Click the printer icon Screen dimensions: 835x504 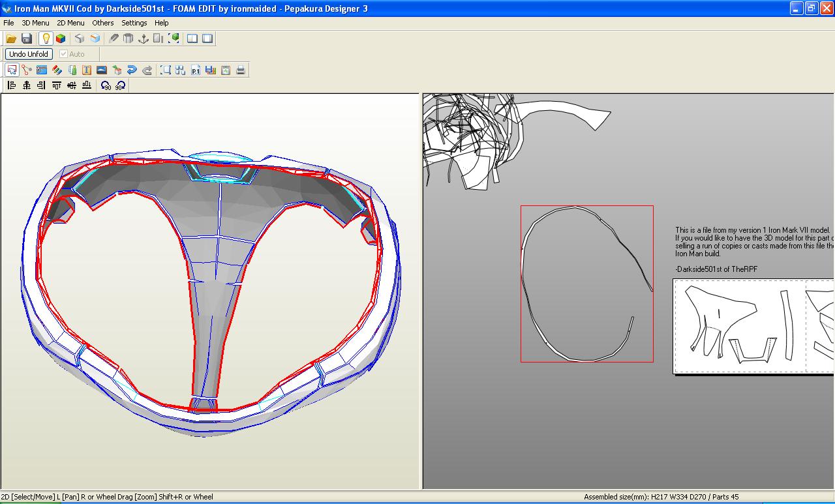(x=241, y=70)
